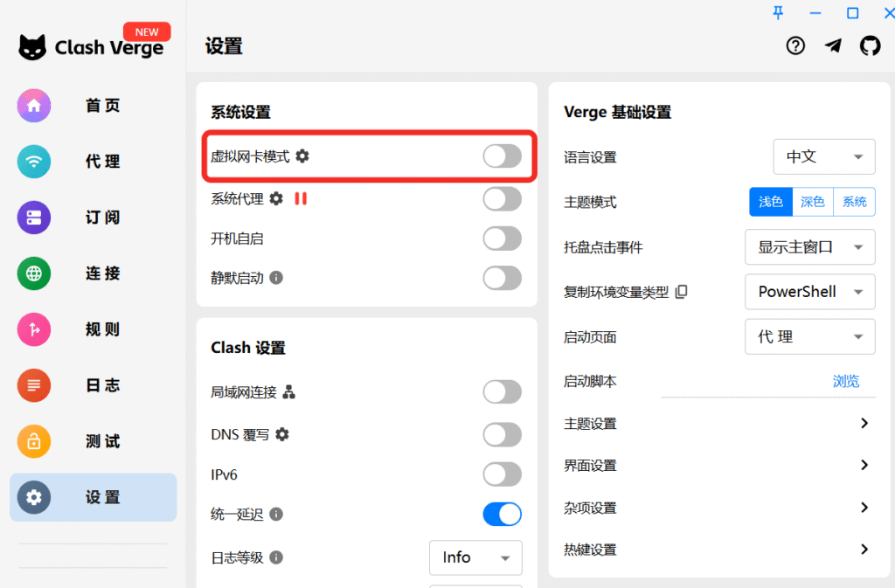
Task: Open the PowerShell environment type dropdown
Action: pyautogui.click(x=809, y=292)
